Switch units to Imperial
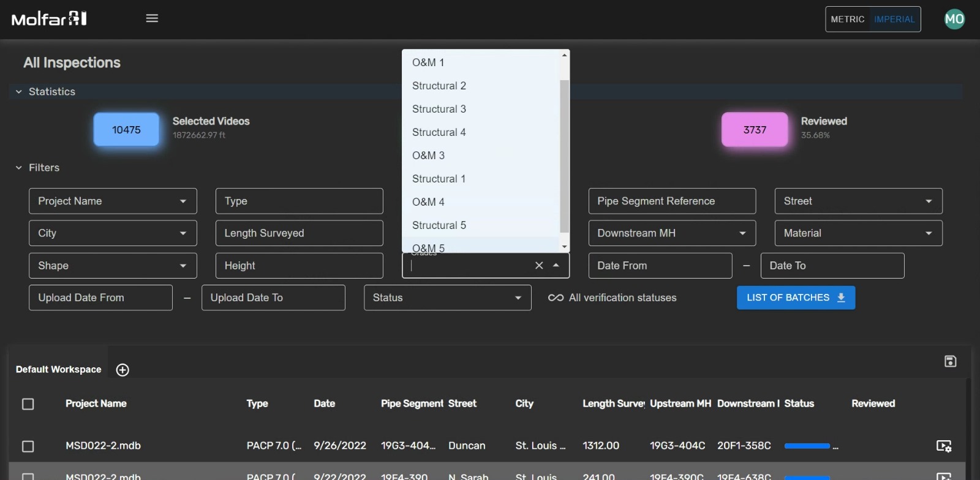980x480 pixels. click(x=894, y=19)
